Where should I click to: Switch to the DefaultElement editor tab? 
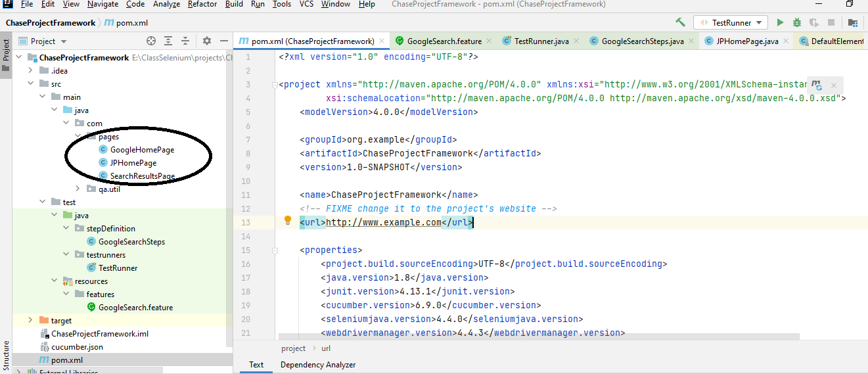pyautogui.click(x=831, y=41)
